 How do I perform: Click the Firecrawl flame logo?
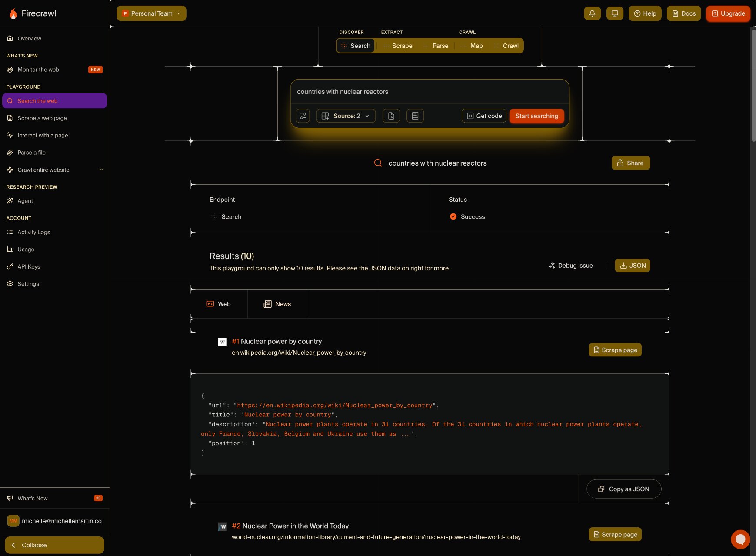tap(13, 13)
